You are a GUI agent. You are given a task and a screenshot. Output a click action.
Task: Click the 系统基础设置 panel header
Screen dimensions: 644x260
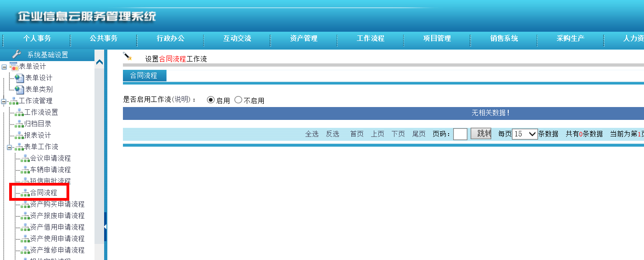pyautogui.click(x=48, y=55)
